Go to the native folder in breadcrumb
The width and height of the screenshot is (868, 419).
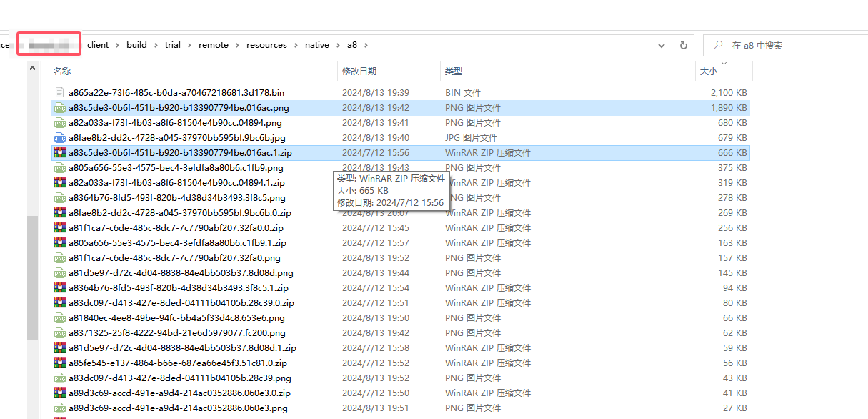tap(317, 45)
